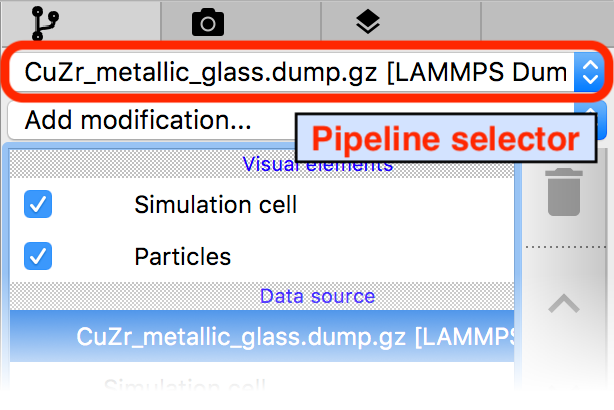This screenshot has width=614, height=410.
Task: Open the Overlays layers tab icon
Action: pos(367,22)
